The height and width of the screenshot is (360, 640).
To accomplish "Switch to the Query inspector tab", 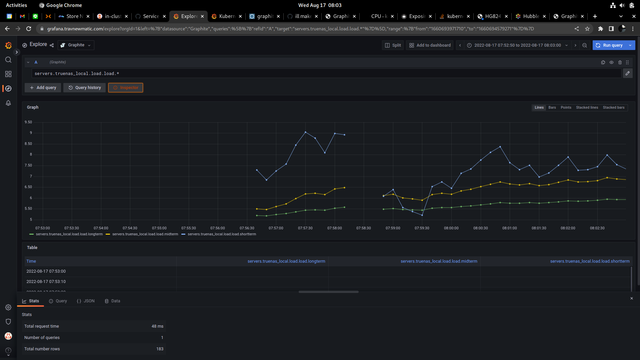I will coord(58,301).
